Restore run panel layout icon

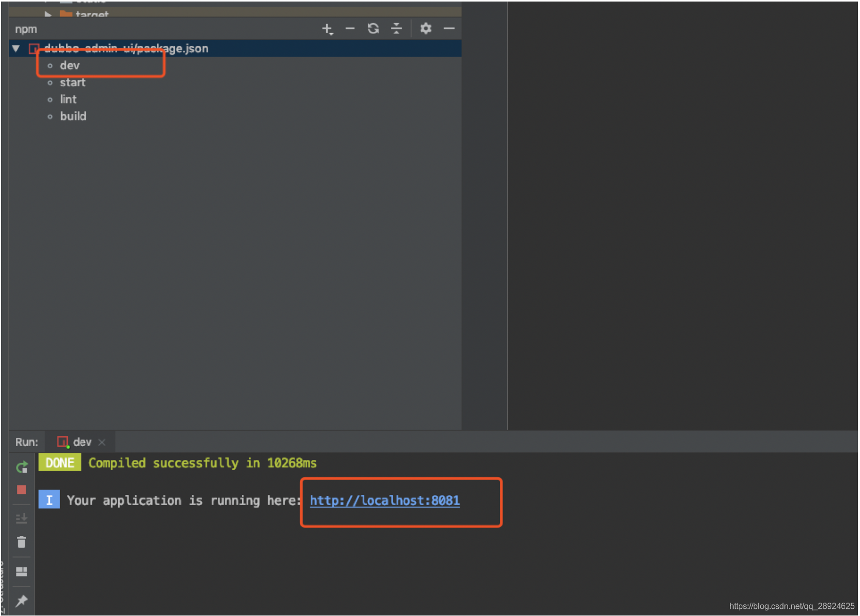point(22,571)
